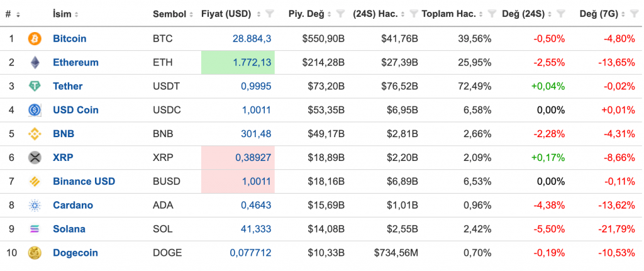Open filter funnel for (24S) Hac. column
644x271 pixels.
pyautogui.click(x=414, y=14)
